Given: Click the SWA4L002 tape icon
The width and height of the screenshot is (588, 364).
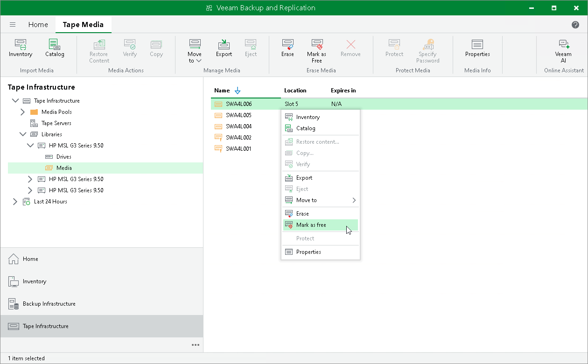Looking at the screenshot, I should click(218, 138).
